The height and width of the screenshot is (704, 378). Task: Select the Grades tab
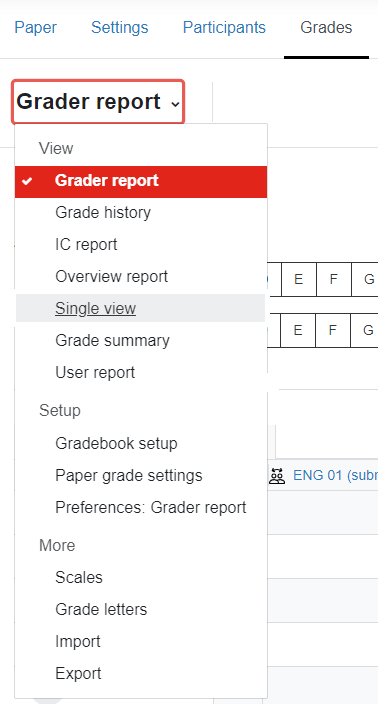pos(326,28)
